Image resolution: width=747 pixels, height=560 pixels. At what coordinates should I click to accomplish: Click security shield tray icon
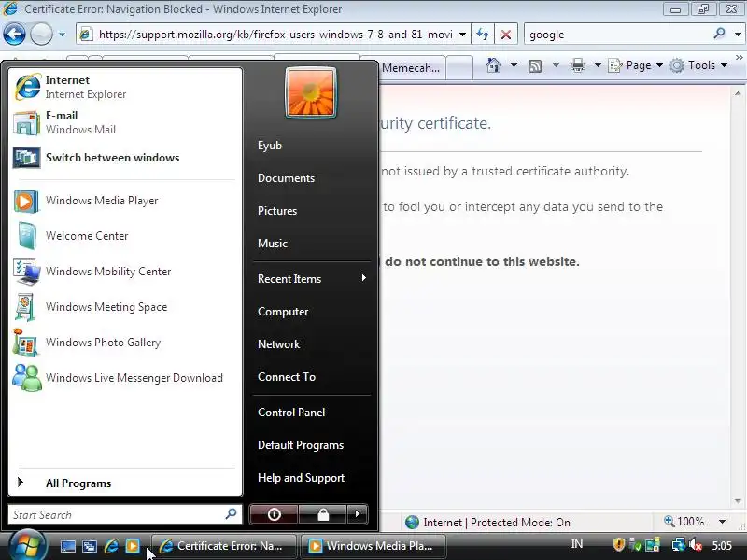[618, 544]
